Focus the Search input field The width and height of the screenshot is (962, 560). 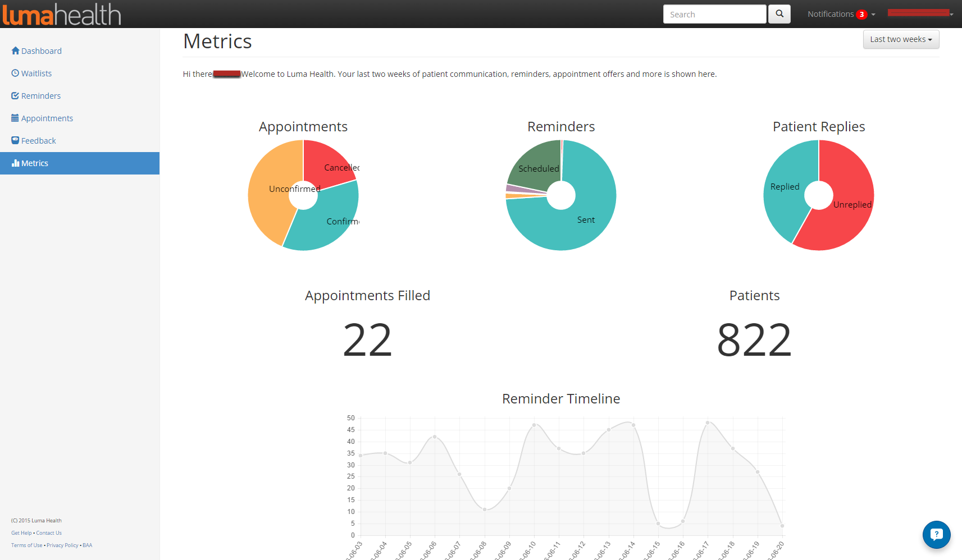tap(714, 14)
